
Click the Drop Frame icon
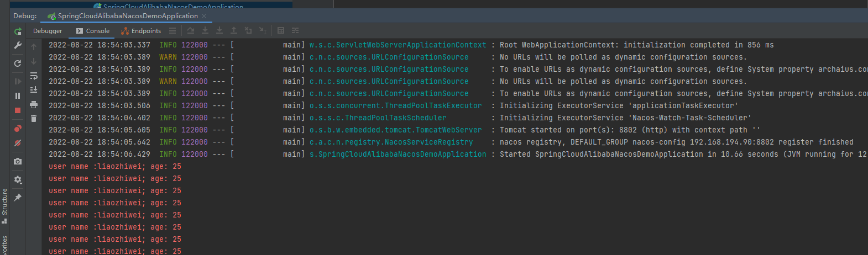[x=248, y=30]
